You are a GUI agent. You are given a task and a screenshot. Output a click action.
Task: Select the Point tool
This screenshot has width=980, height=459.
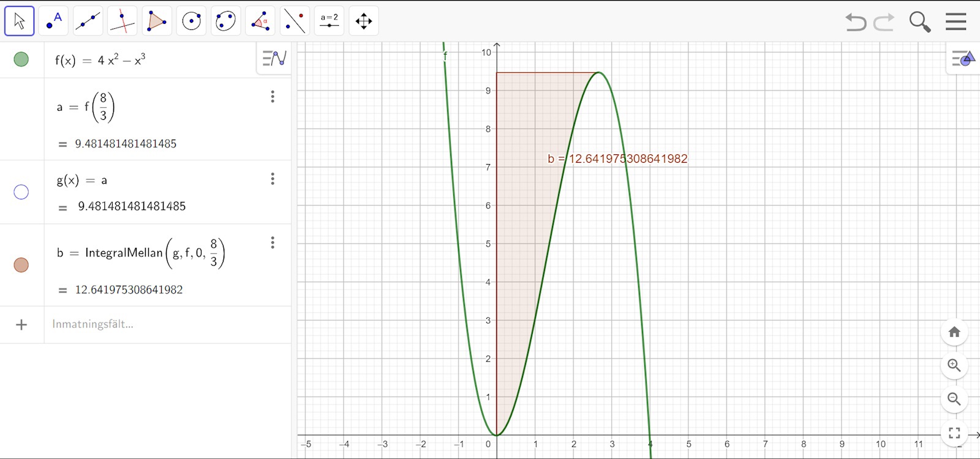(x=54, y=21)
